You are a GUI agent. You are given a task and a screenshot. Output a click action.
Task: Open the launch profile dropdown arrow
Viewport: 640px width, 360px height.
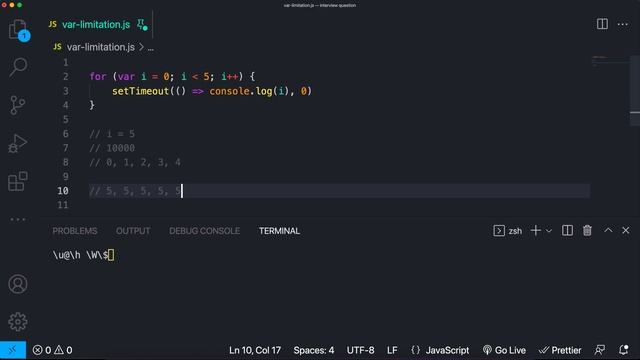(549, 231)
